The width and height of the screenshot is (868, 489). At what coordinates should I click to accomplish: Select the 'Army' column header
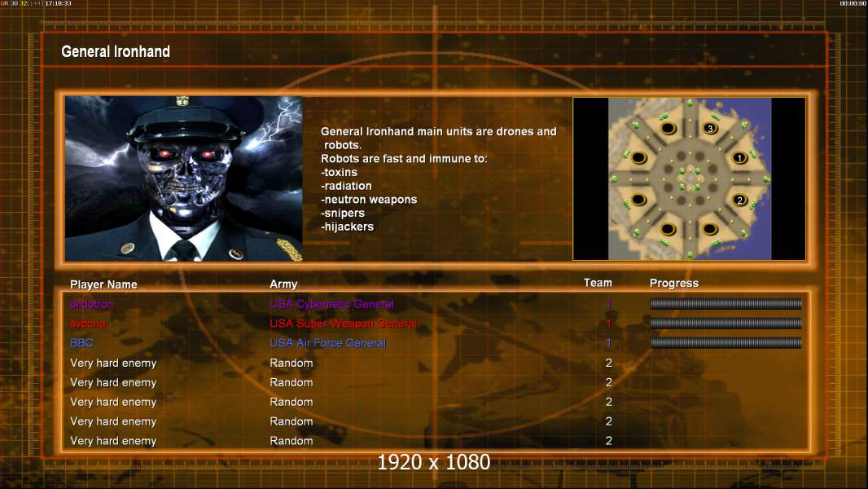pyautogui.click(x=283, y=284)
